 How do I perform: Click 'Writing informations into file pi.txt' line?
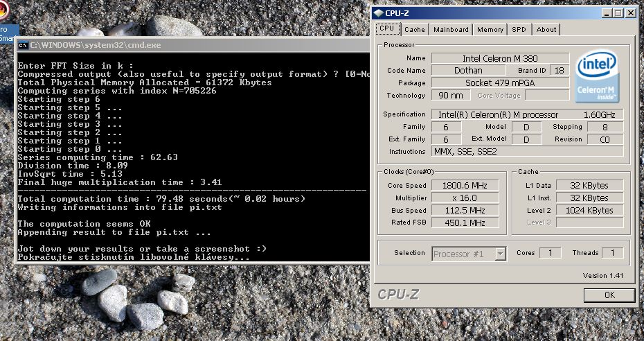(120, 207)
